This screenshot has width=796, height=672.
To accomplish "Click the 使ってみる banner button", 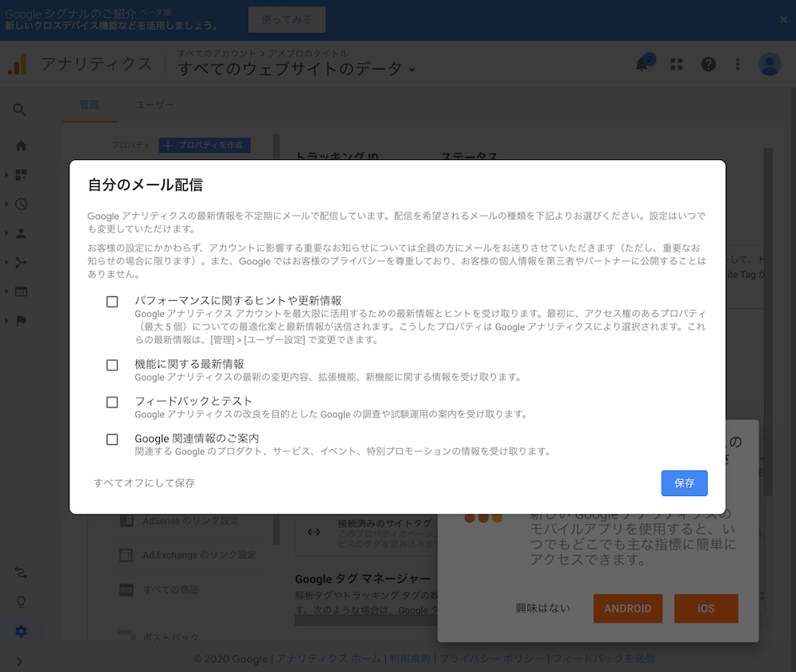I will (x=287, y=20).
